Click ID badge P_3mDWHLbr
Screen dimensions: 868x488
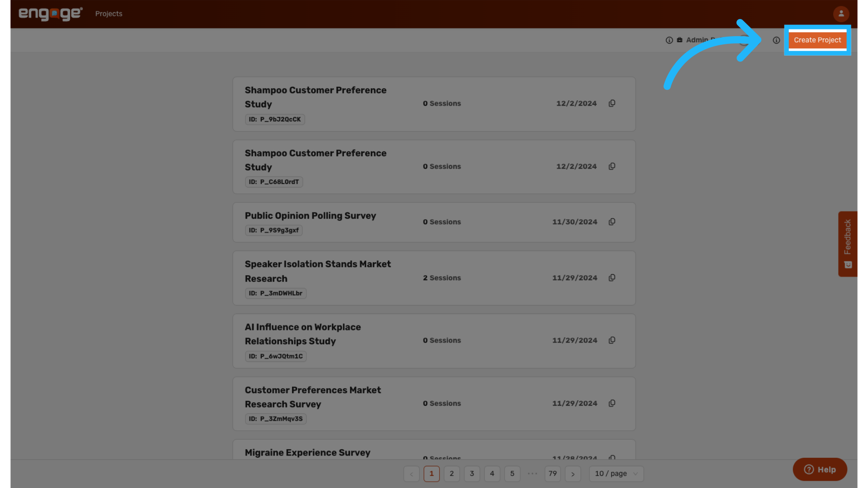(x=276, y=293)
